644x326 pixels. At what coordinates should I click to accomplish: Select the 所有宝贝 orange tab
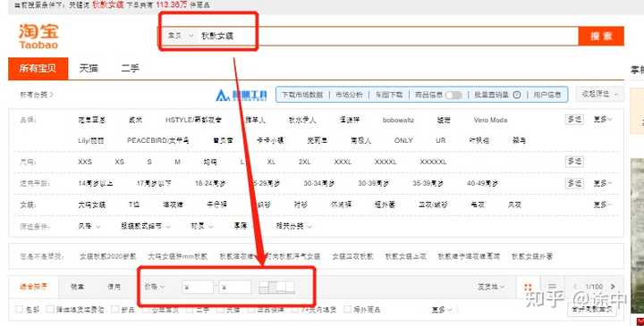point(38,68)
